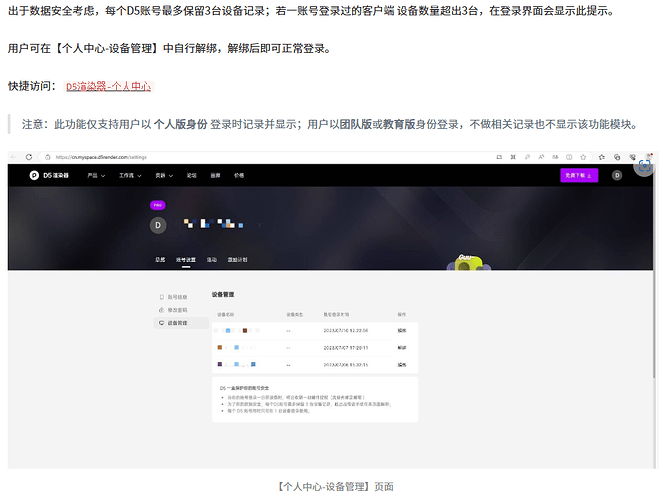
Task: Click the purple 免费下载 button
Action: click(x=579, y=175)
